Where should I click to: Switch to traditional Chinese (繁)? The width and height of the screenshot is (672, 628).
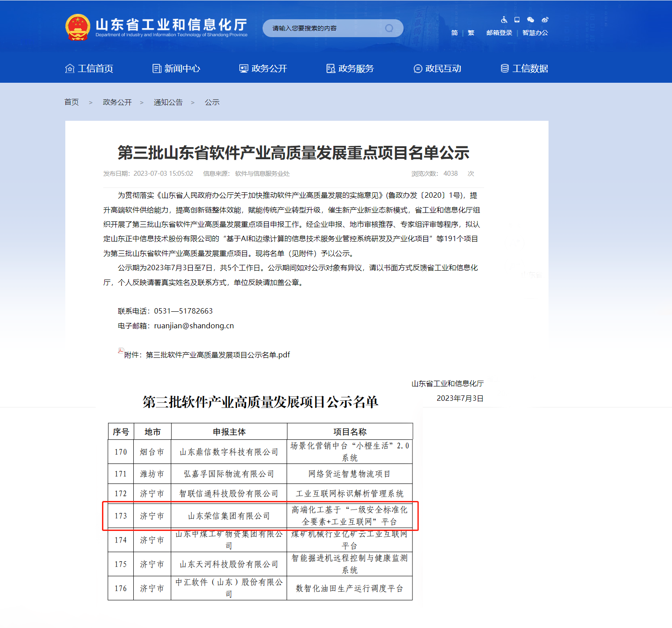pos(471,33)
